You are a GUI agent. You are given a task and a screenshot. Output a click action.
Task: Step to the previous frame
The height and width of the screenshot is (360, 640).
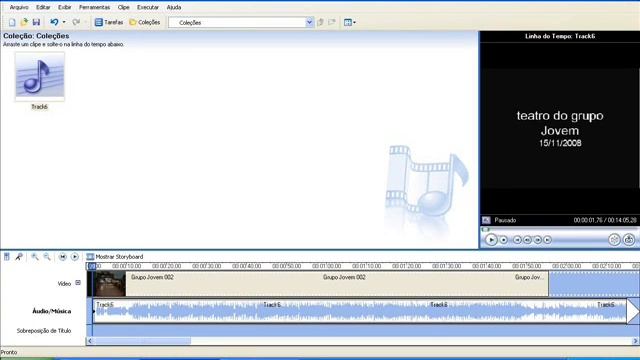point(527,240)
